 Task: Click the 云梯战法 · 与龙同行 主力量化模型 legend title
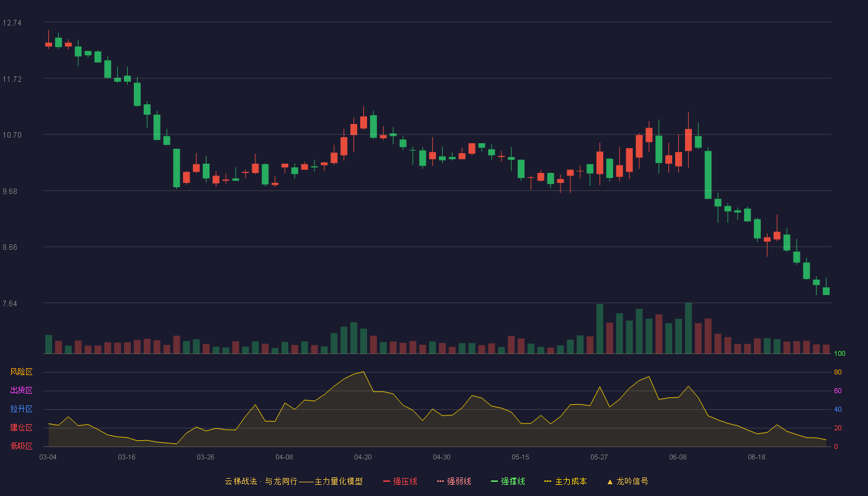coord(294,481)
